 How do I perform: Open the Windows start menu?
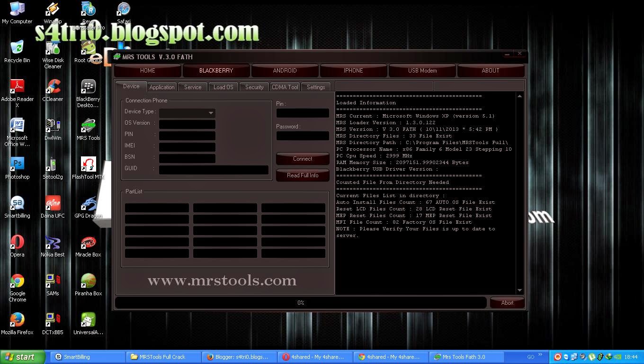point(22,357)
